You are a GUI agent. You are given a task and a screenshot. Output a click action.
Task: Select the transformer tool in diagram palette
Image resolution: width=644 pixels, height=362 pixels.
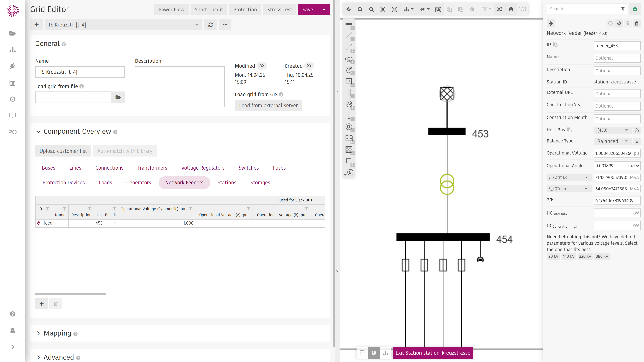[x=349, y=59]
